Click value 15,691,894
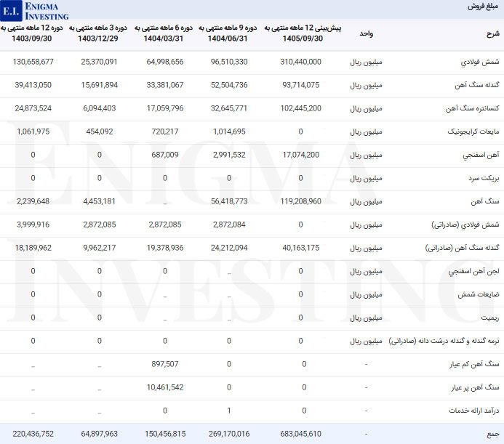This screenshot has width=504, height=444. (x=99, y=85)
